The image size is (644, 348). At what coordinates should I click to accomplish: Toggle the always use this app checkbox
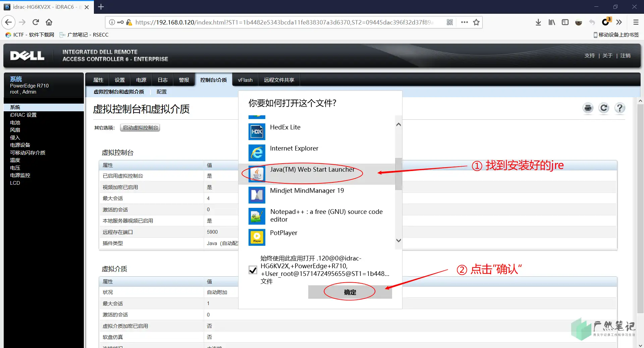253,270
